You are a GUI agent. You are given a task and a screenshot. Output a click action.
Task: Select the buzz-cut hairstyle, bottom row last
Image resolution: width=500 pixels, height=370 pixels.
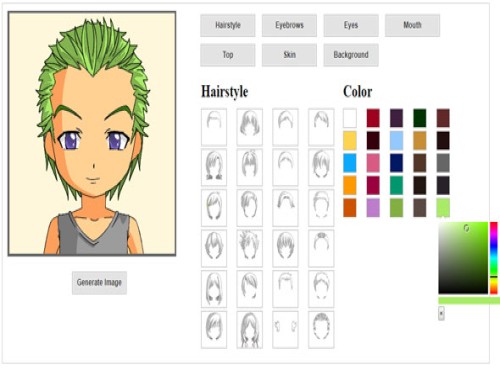pos(321,330)
